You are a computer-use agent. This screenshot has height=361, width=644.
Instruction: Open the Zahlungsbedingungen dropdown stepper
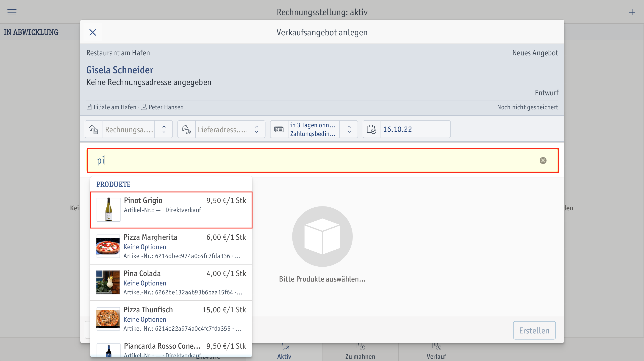pos(349,129)
